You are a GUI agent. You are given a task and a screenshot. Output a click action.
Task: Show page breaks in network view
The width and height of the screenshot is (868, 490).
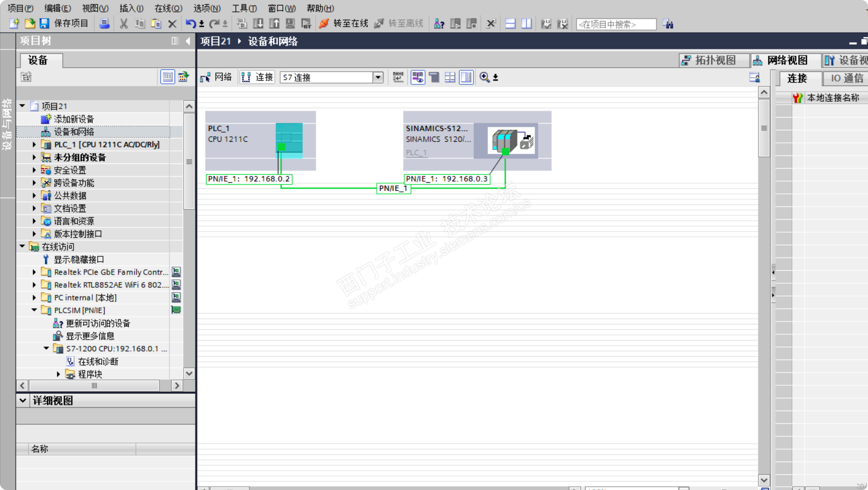[x=450, y=77]
